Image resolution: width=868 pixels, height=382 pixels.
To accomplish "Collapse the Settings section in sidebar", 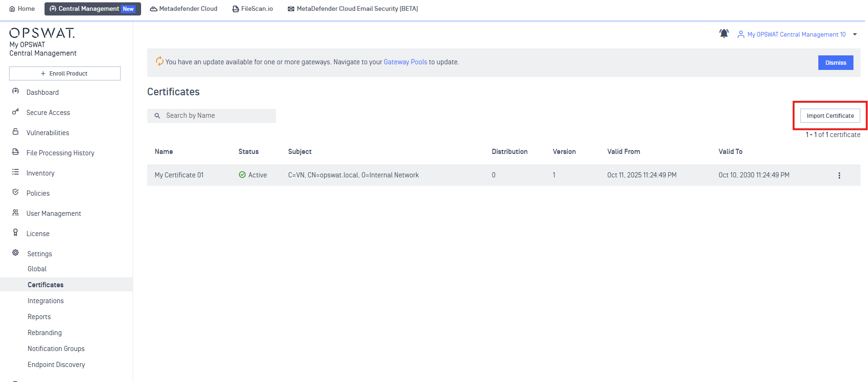I will click(39, 254).
